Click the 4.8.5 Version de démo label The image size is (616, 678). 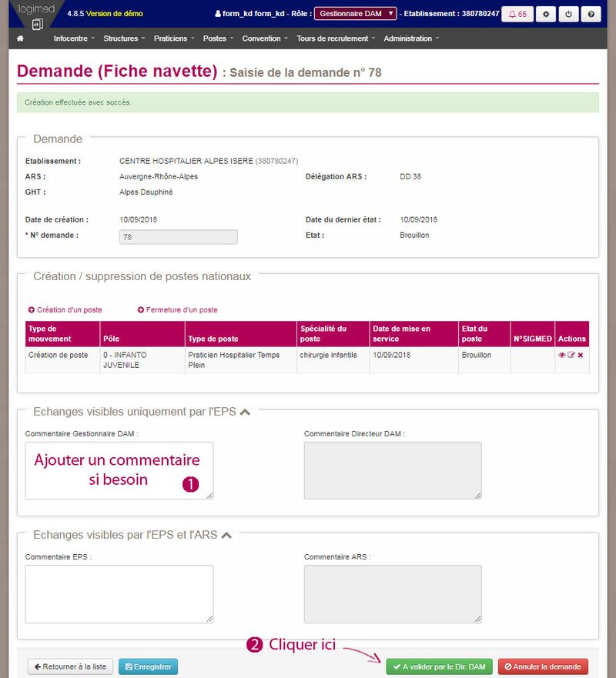click(x=105, y=14)
